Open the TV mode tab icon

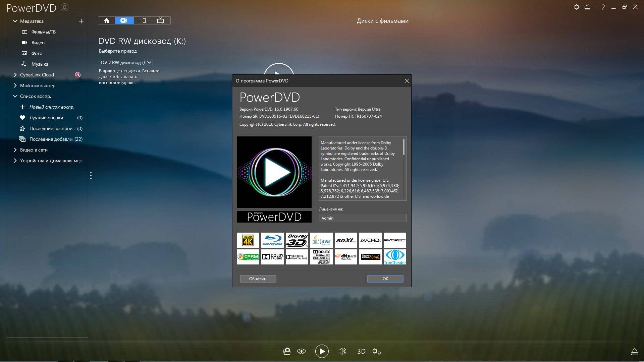pyautogui.click(x=161, y=21)
